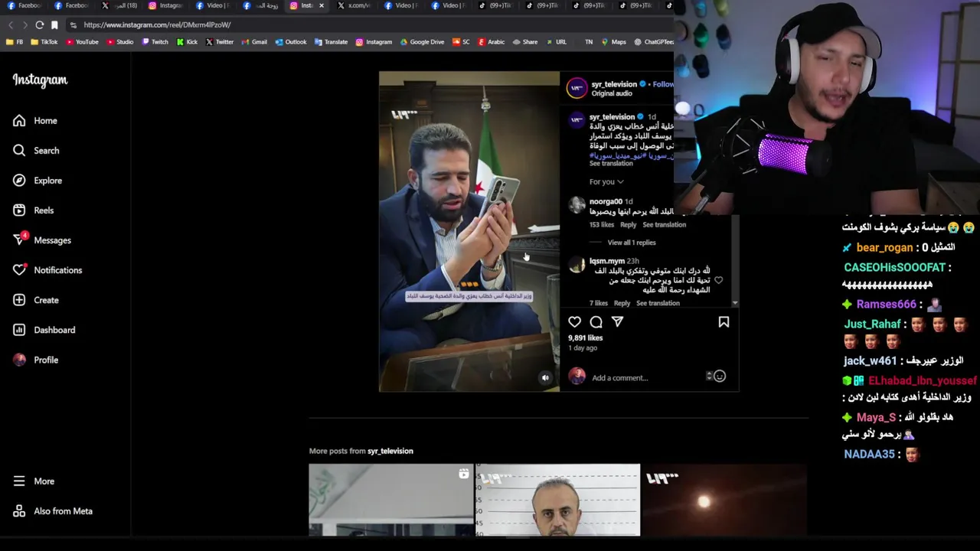Mute or unmute the reel audio

coord(545,377)
